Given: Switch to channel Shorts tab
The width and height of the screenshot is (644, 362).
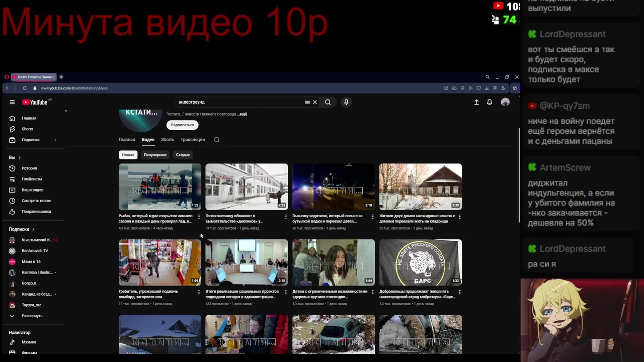Looking at the screenshot, I should point(168,140).
